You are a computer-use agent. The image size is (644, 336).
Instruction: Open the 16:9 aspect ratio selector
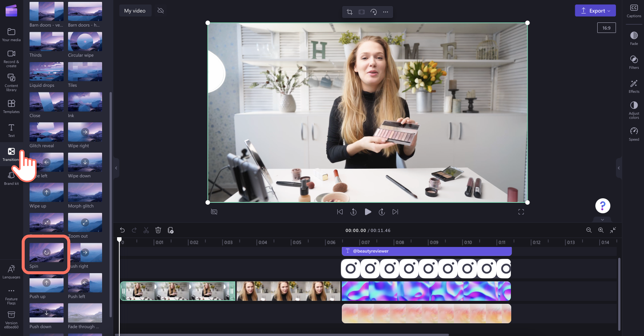tap(607, 28)
